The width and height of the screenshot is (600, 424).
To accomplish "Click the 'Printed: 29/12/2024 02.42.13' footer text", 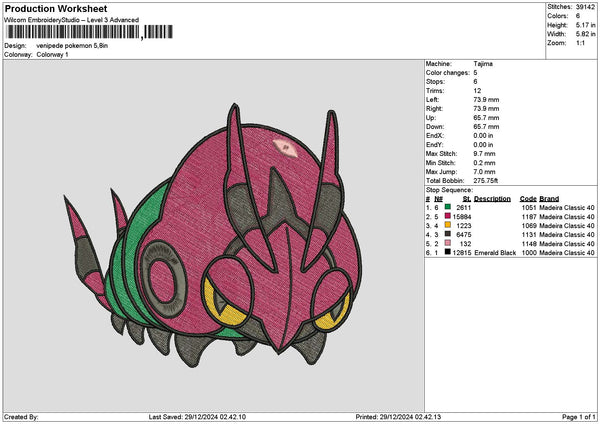I will (398, 417).
